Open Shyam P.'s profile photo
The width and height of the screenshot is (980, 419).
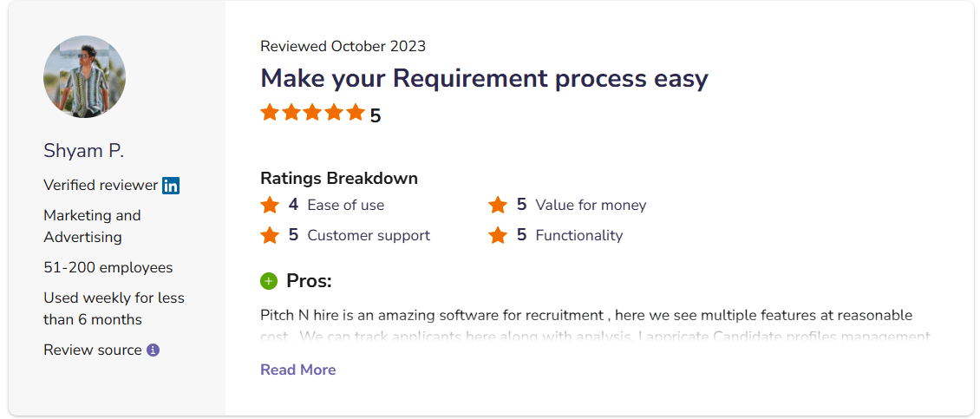tap(84, 76)
